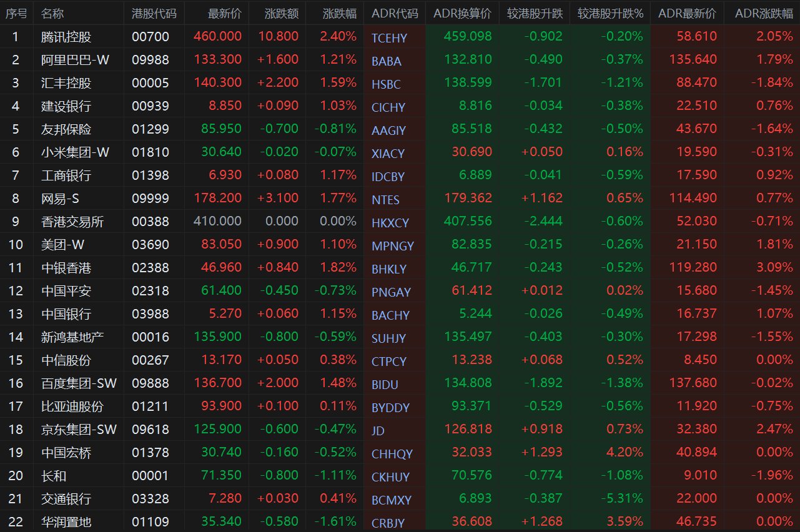Click the ADR最新价 column header
The image size is (800, 532).
pyautogui.click(x=687, y=13)
